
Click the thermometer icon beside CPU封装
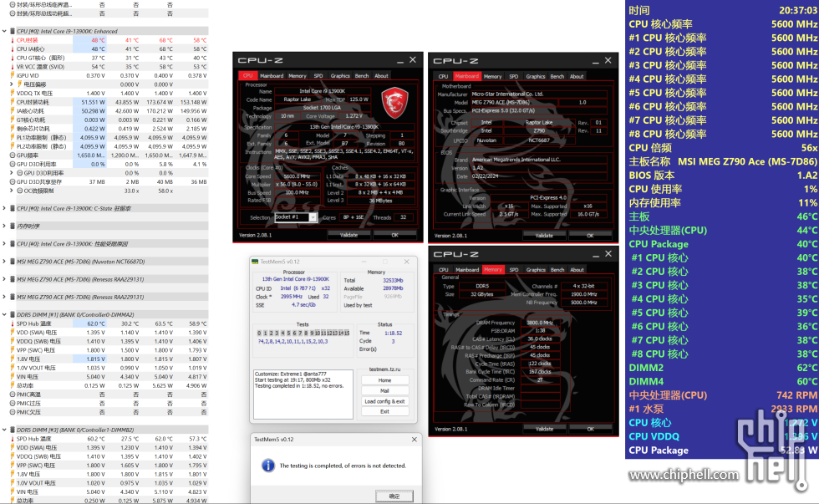(x=13, y=40)
